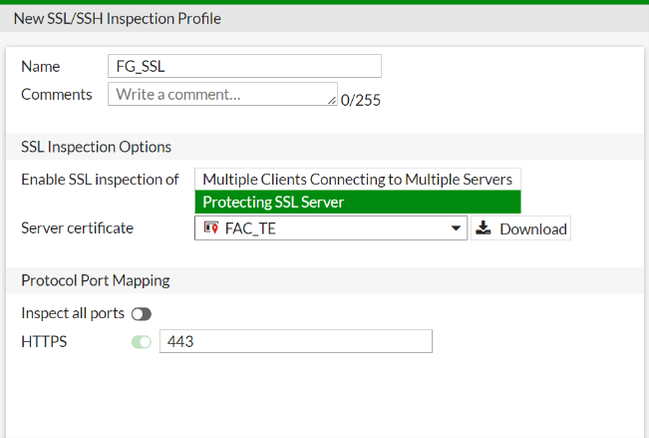This screenshot has width=649, height=438.
Task: Click the certificate icon beside FAC_TE
Action: (x=210, y=228)
